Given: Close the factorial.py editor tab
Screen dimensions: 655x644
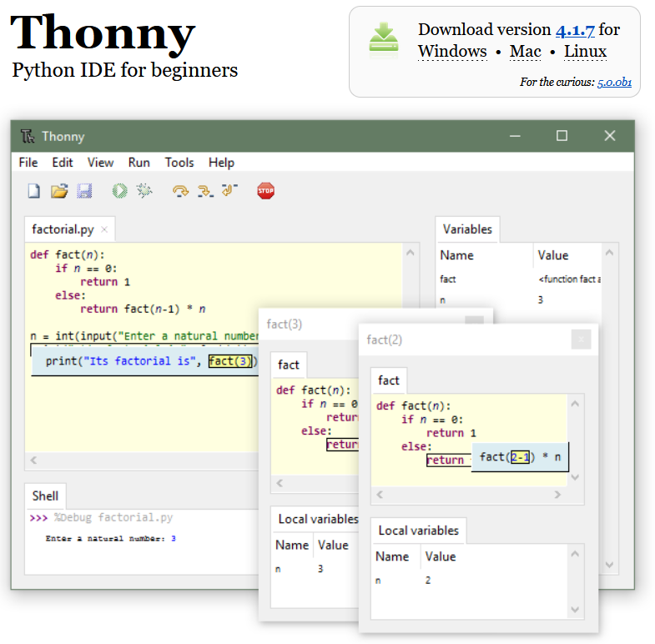Looking at the screenshot, I should pos(104,229).
